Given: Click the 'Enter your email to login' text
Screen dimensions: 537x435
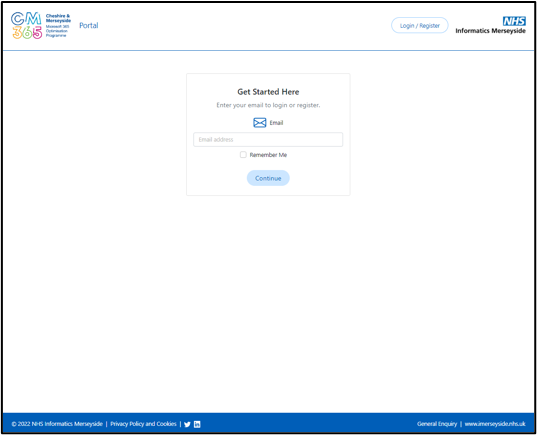Looking at the screenshot, I should (x=268, y=105).
